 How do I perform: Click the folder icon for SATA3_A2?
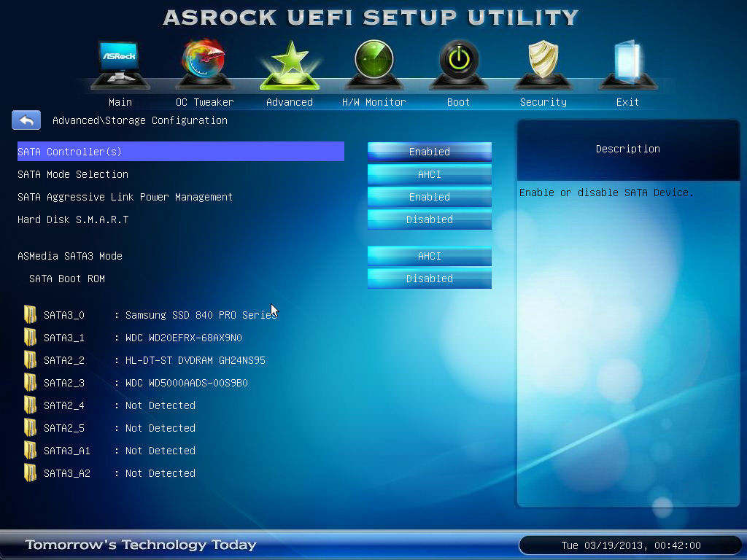30,472
